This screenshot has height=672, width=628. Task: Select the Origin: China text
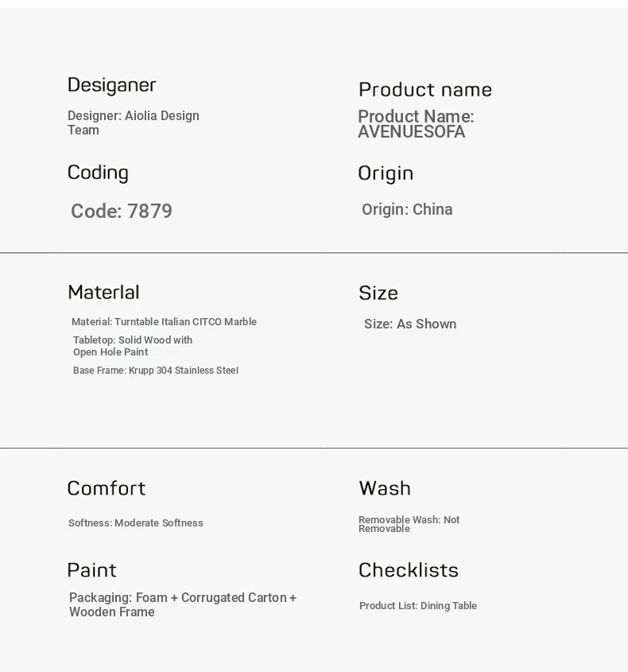tap(407, 210)
